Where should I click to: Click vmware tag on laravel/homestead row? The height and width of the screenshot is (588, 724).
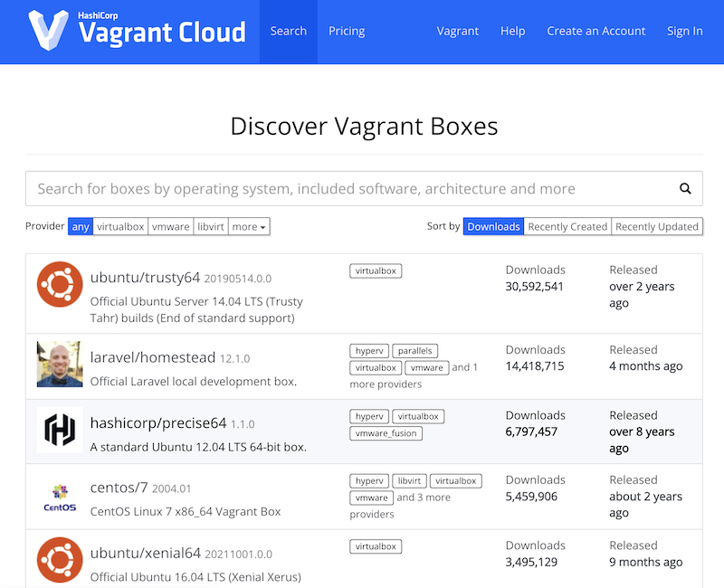[426, 368]
